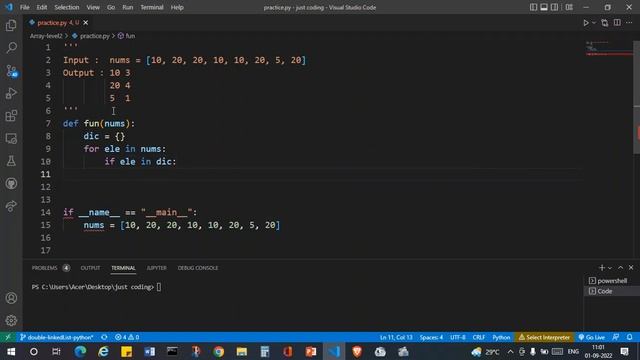This screenshot has height=360, width=640.
Task: Change indentation via Spaces: 4
Action: pos(431,338)
